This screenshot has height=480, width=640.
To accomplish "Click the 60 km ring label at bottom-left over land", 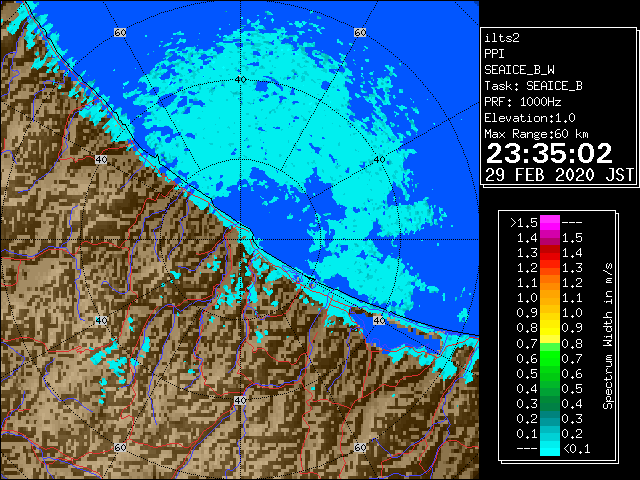I will coord(120,447).
